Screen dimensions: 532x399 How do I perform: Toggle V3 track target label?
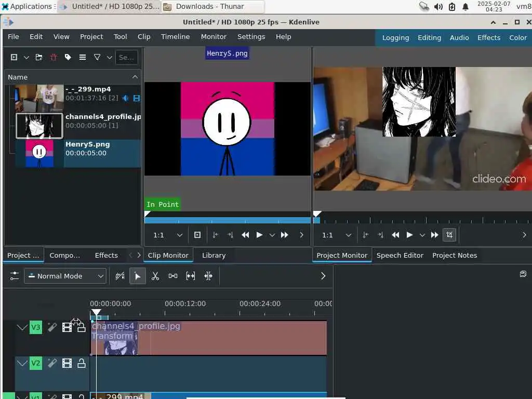pyautogui.click(x=36, y=327)
